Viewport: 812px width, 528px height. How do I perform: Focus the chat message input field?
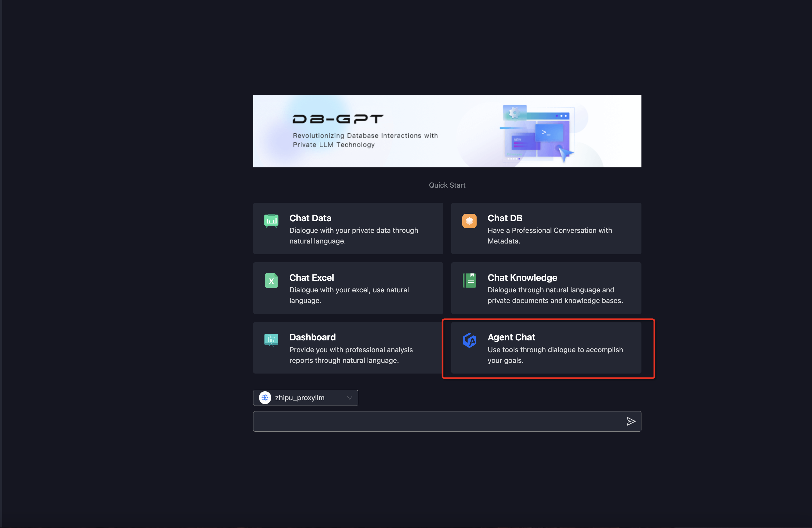point(437,421)
